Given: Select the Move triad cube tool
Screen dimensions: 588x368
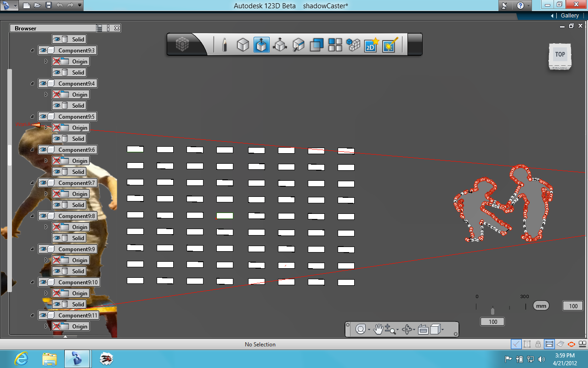Looking at the screenshot, I should [280, 45].
